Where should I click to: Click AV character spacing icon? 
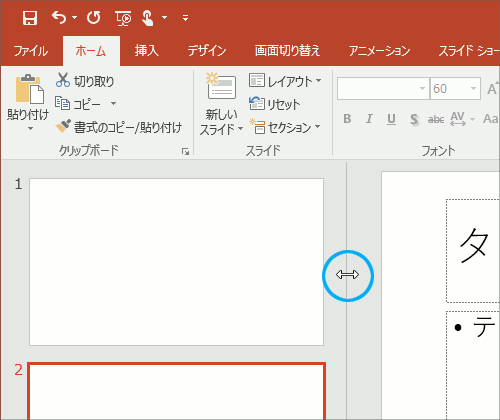click(x=458, y=119)
